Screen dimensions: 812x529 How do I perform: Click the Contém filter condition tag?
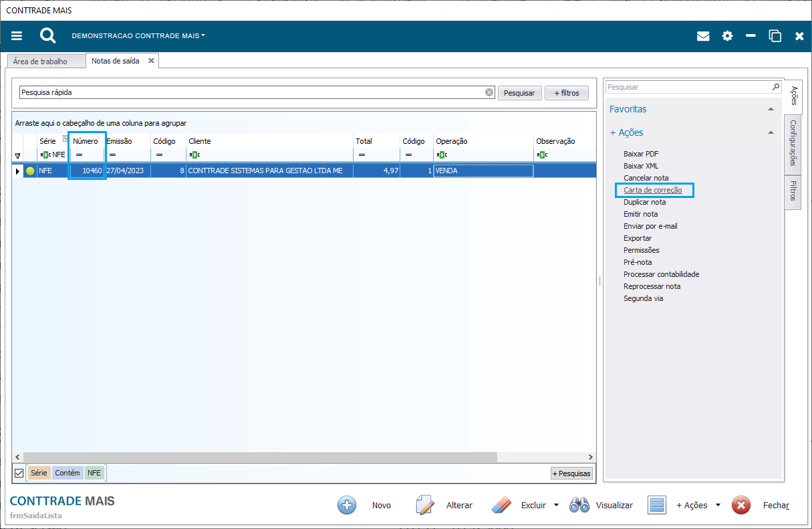tap(67, 473)
